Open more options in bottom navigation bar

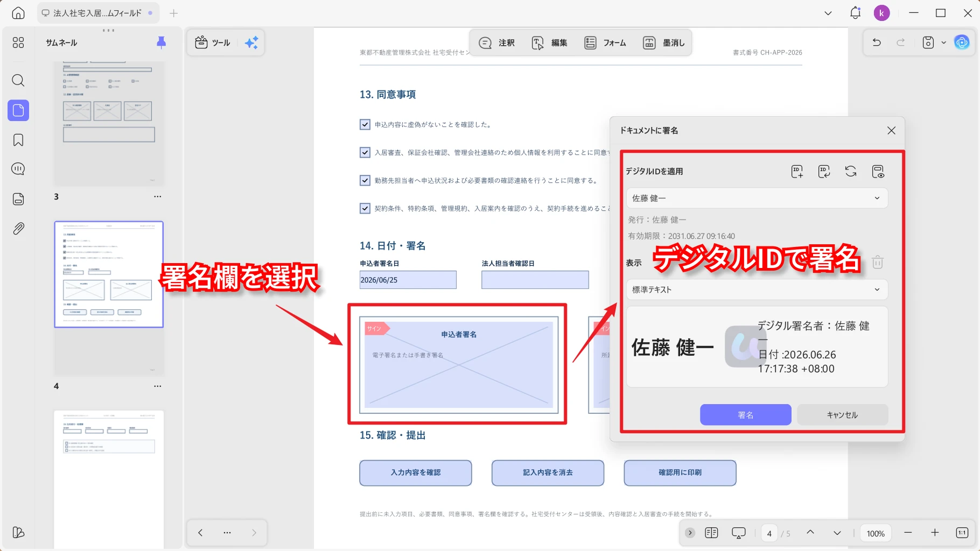tap(227, 533)
